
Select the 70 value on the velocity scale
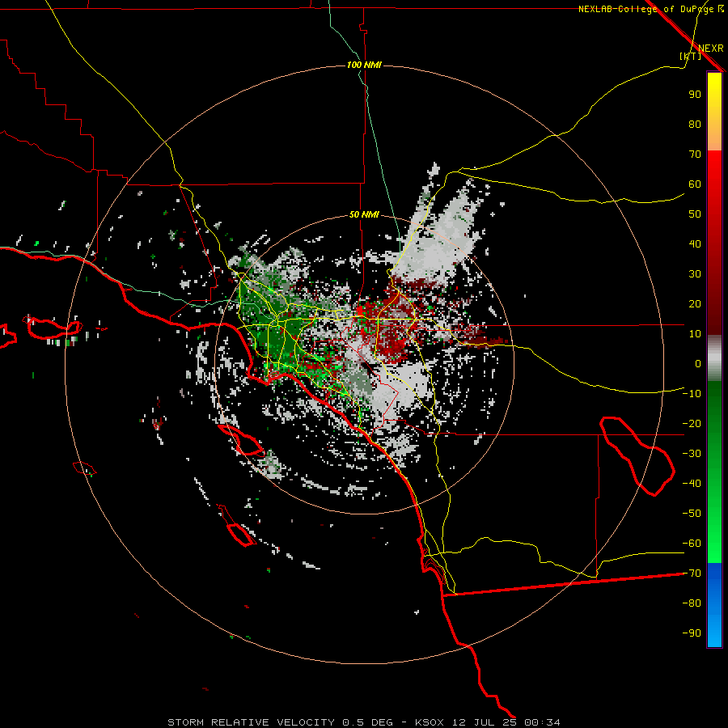pos(695,154)
